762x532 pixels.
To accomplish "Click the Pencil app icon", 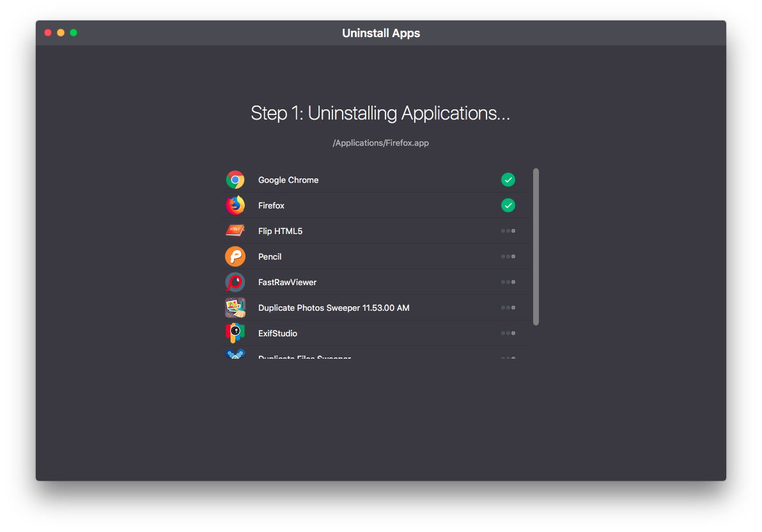I will [235, 256].
